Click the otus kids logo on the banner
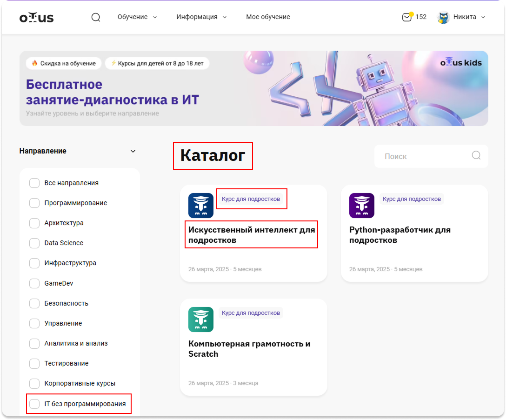This screenshot has width=506, height=420. [x=461, y=62]
